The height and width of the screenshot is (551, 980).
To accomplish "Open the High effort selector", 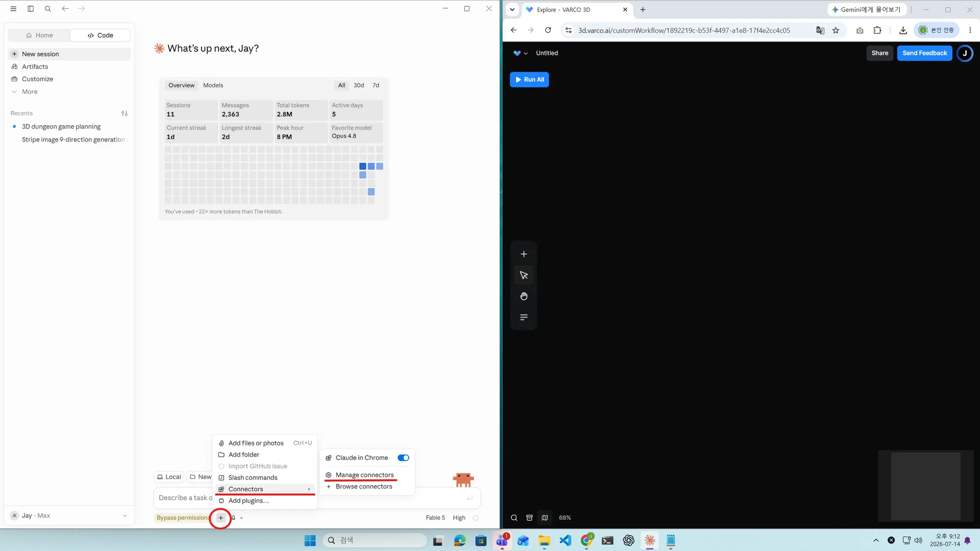I will (459, 518).
